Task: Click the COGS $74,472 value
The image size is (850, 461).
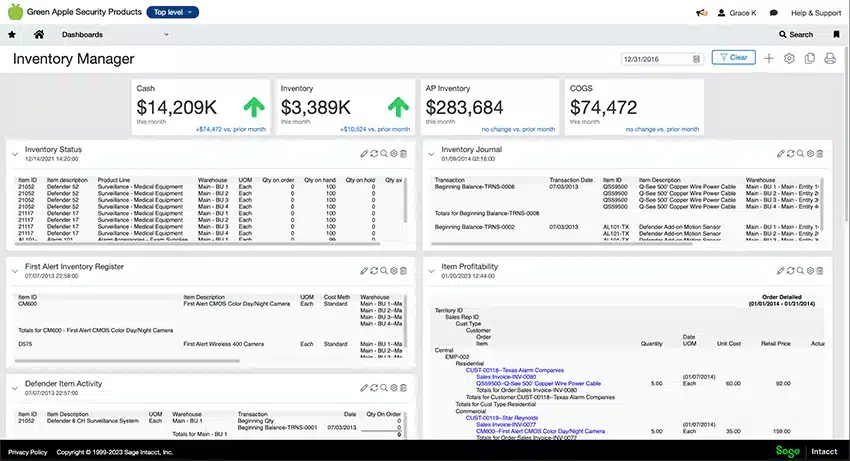Action: pos(603,107)
